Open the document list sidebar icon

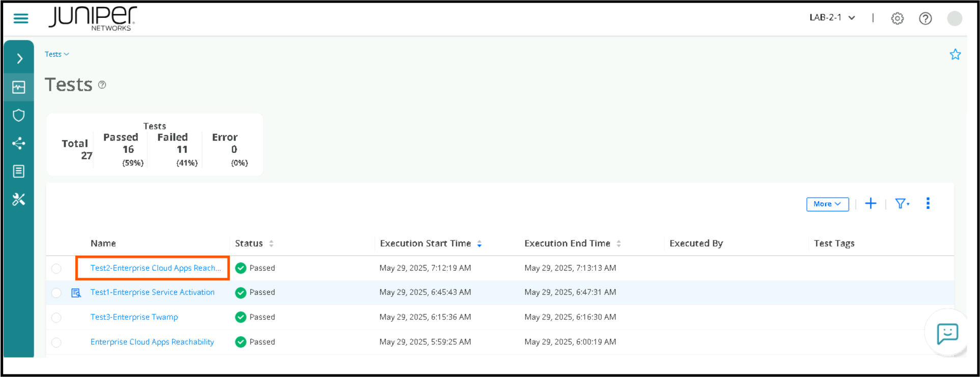tap(19, 171)
